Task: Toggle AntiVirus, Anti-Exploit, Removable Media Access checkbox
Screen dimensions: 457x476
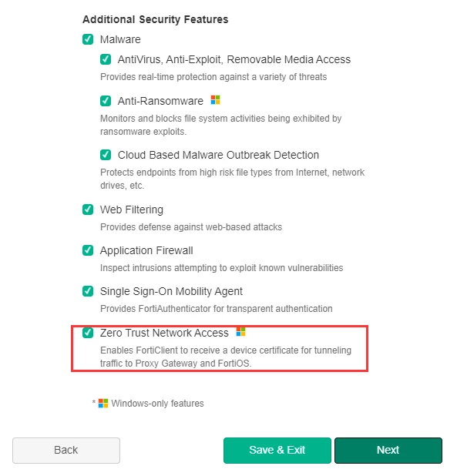Action: 106,59
